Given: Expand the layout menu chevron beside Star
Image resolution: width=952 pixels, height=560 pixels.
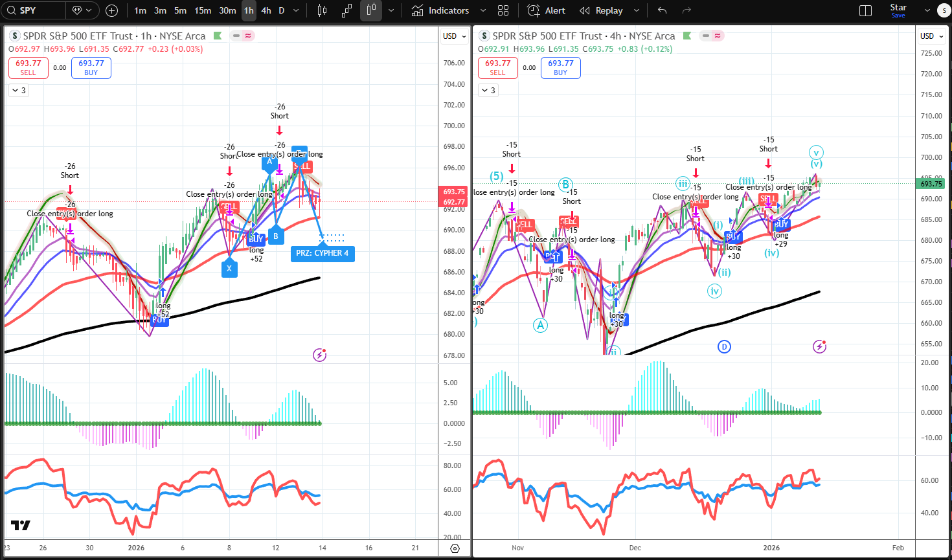Looking at the screenshot, I should [927, 10].
